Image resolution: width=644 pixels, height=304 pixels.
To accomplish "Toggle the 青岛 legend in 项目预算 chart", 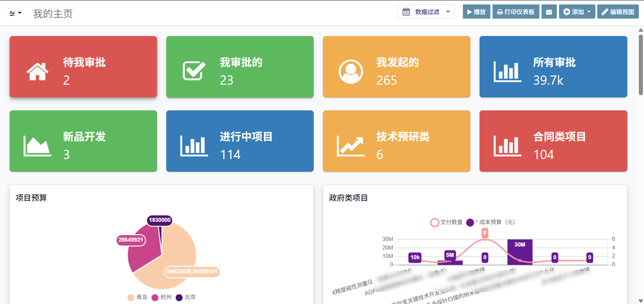I will pyautogui.click(x=138, y=297).
